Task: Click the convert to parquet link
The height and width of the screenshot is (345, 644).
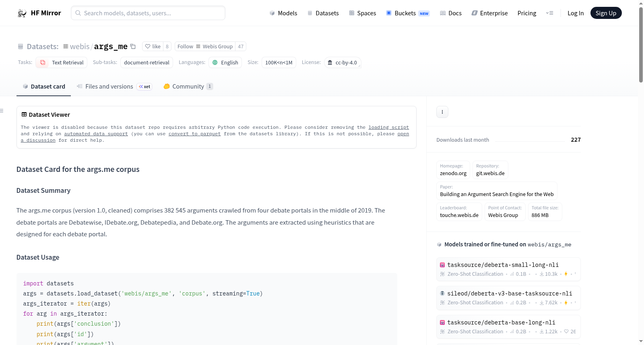Action: coord(194,134)
